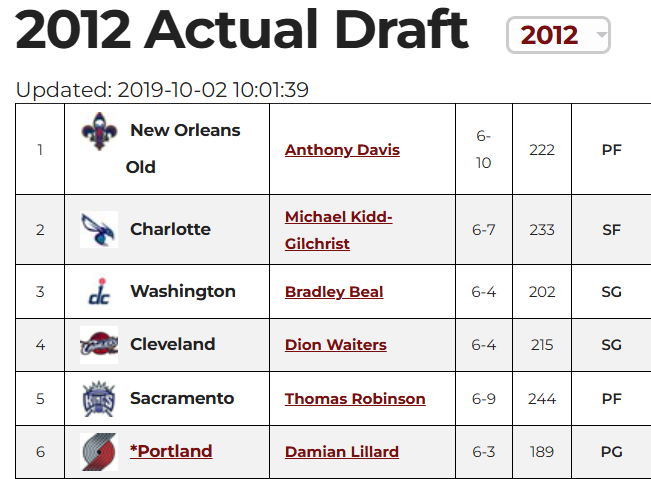Click the Sacramento Kings team logo
The image size is (651, 479).
[99, 399]
